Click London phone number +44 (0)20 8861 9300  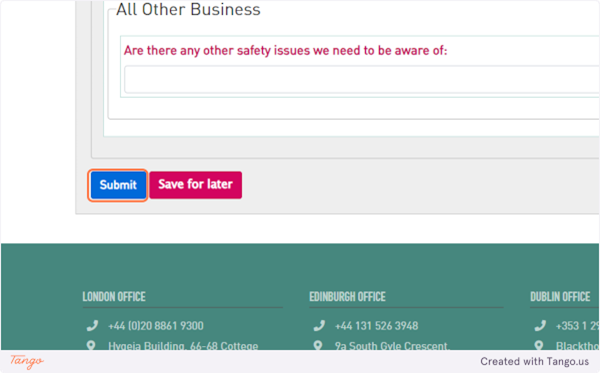coord(156,326)
